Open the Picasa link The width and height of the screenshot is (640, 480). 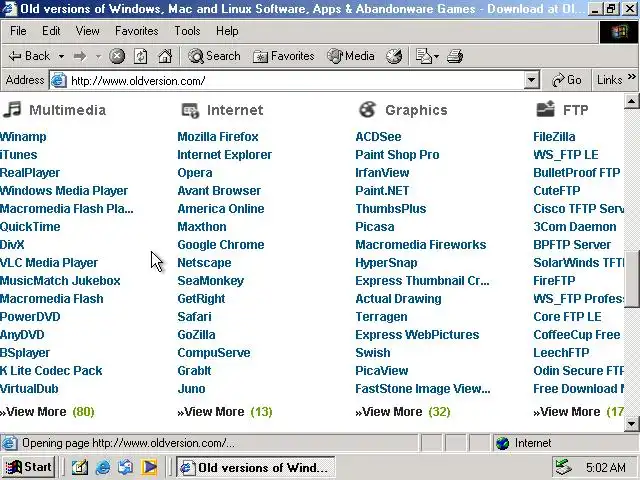tap(375, 227)
